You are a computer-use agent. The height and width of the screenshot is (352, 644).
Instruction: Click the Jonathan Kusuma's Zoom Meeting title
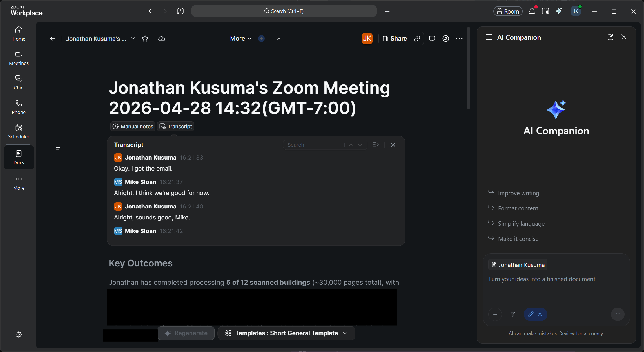click(x=249, y=98)
